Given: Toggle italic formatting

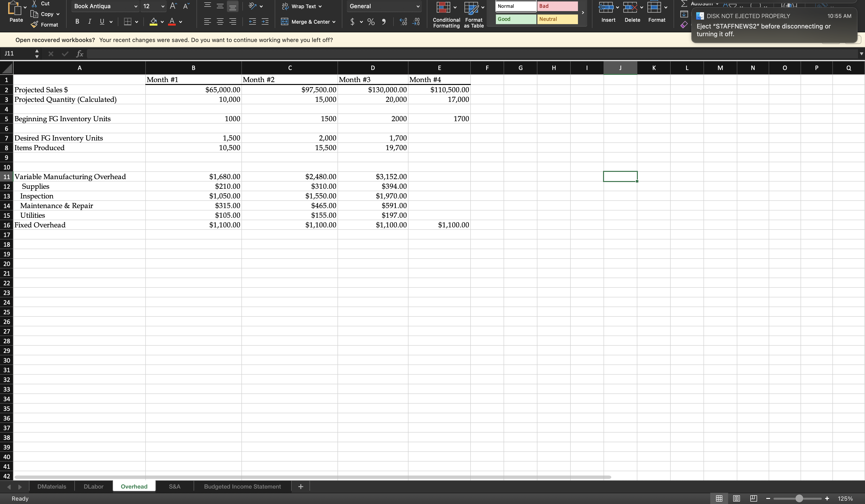Looking at the screenshot, I should [89, 21].
